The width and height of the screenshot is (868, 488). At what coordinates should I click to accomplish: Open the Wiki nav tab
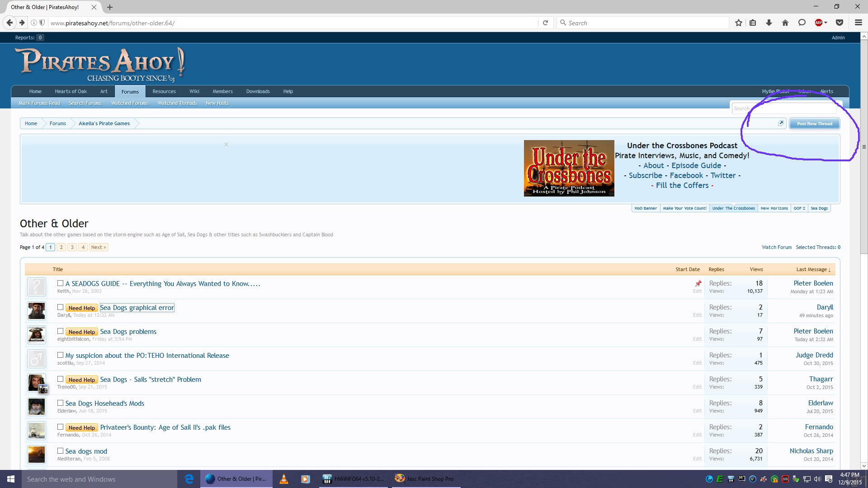click(x=194, y=91)
